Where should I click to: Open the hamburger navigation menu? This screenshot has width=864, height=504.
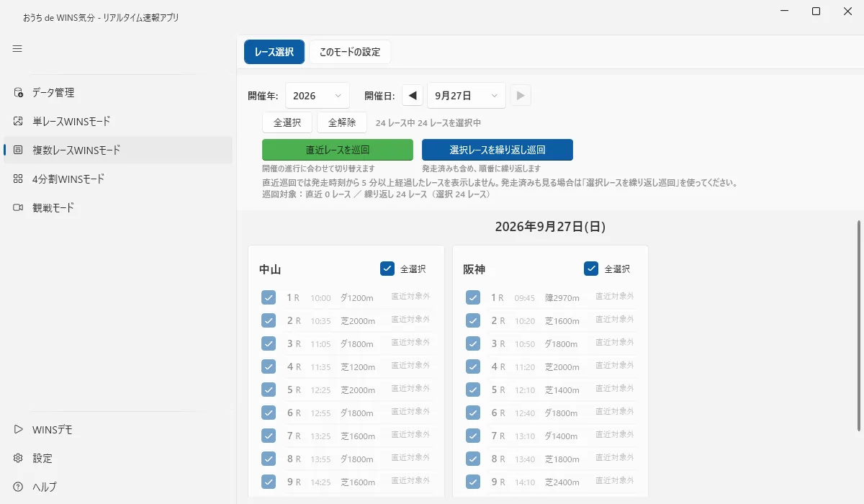(x=17, y=49)
